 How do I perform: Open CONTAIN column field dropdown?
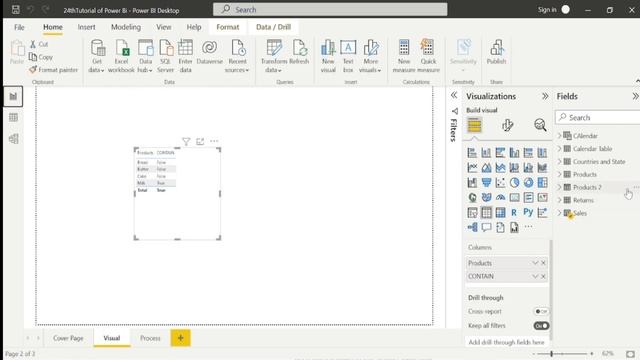coord(535,276)
